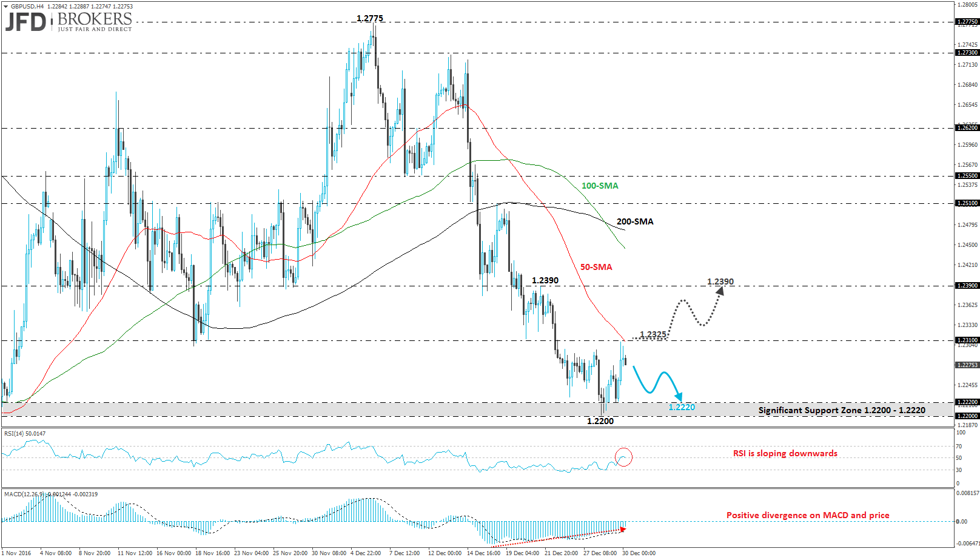
Task: Click the 1.2325 resistance label
Action: [653, 334]
